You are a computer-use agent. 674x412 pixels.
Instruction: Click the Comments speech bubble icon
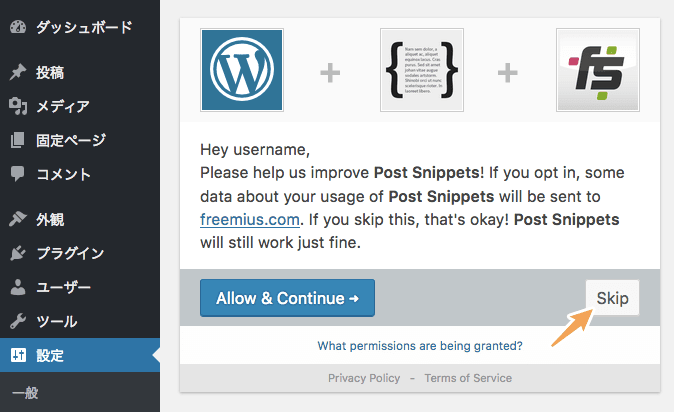(18, 174)
